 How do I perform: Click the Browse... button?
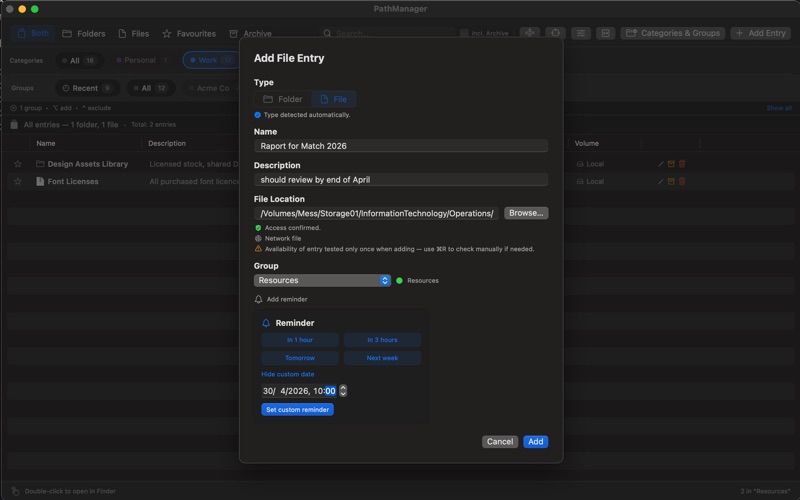[x=526, y=213]
